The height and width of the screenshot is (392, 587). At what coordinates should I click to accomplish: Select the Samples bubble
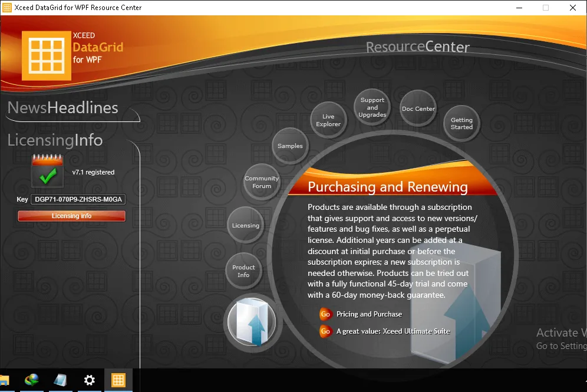point(290,146)
